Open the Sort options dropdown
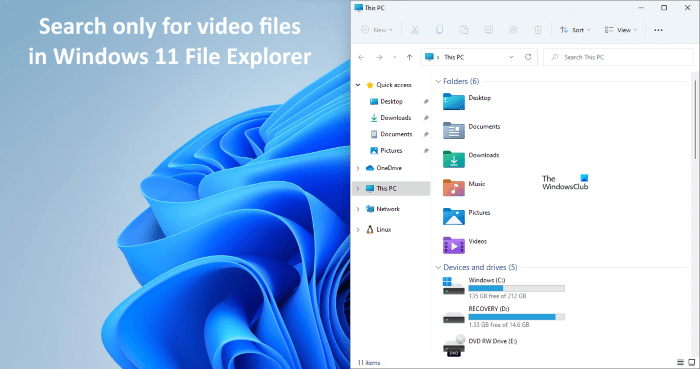Viewport: 700px width, 369px height. pos(575,30)
